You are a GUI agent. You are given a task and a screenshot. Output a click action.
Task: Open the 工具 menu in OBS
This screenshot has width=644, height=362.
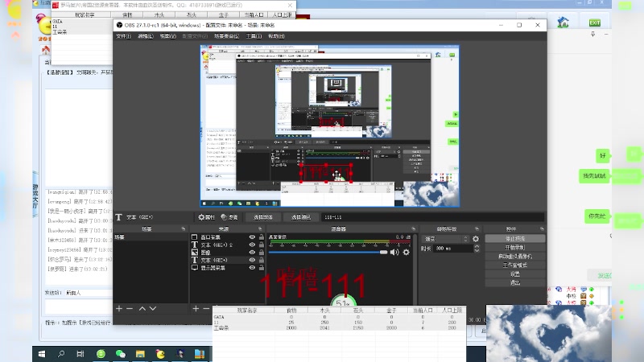pyautogui.click(x=254, y=36)
